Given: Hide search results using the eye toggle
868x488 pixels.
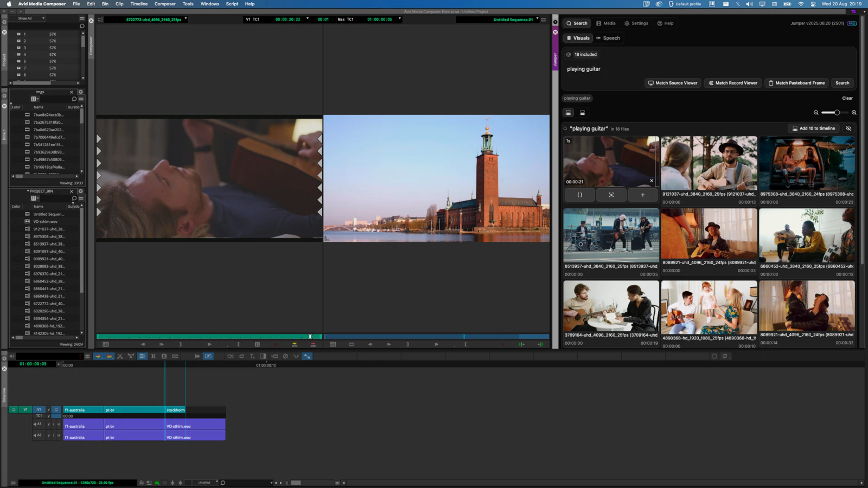Looking at the screenshot, I should (848, 129).
